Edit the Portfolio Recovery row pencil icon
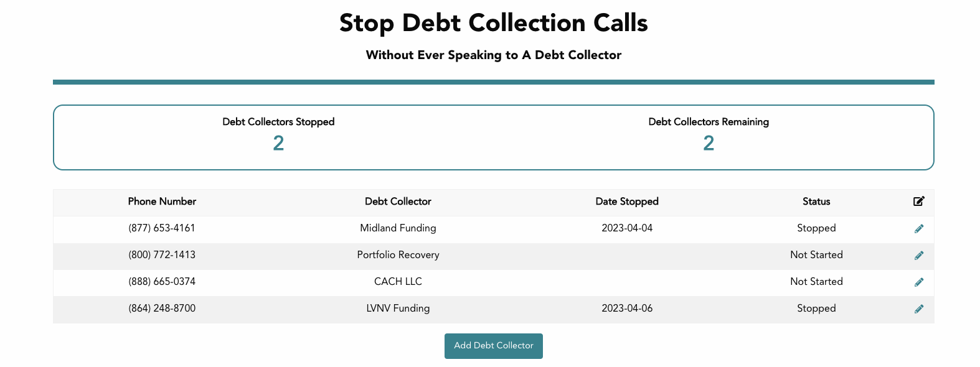The width and height of the screenshot is (980, 367). 918,255
